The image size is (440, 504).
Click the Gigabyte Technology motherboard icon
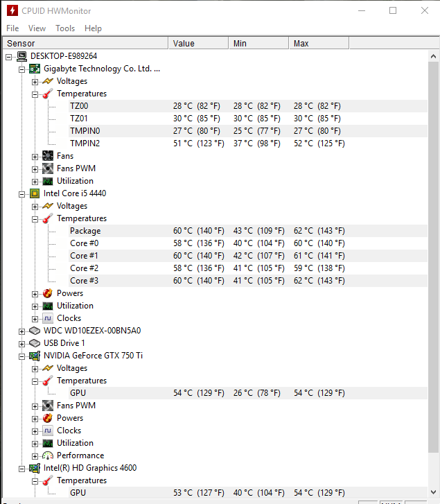35,69
